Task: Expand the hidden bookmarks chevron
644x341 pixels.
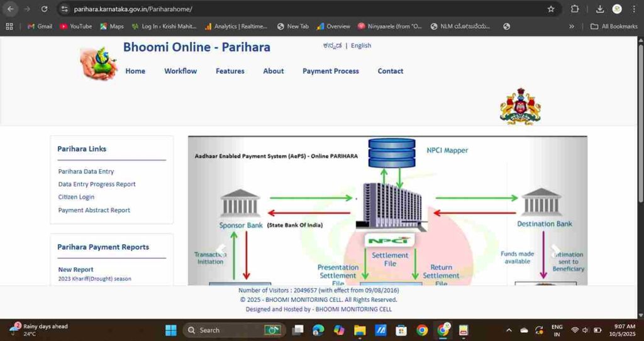Action: pos(572,26)
